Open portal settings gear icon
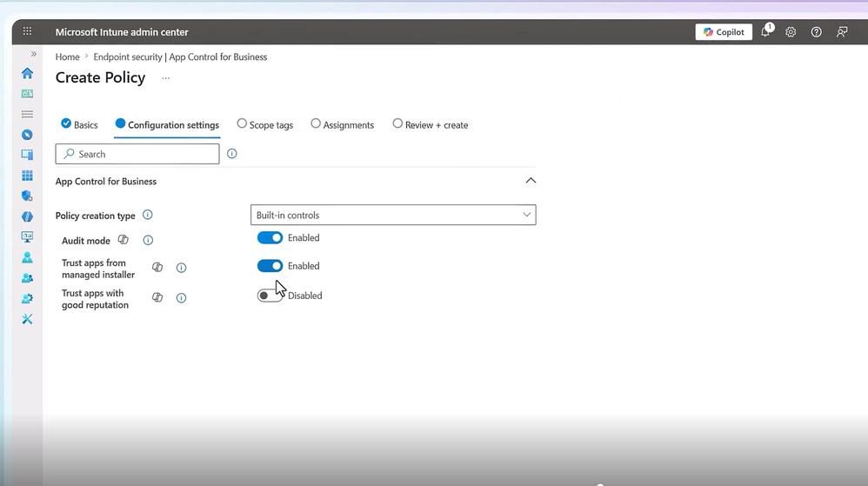Screen dimensions: 868x486 [791, 32]
